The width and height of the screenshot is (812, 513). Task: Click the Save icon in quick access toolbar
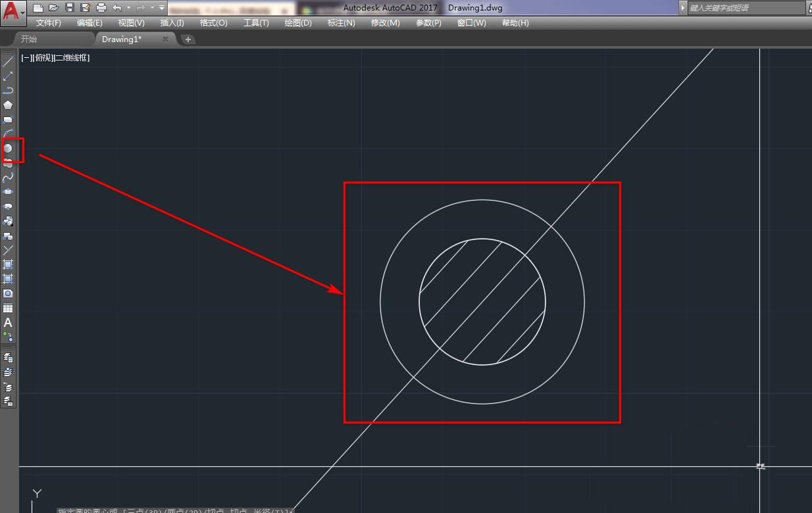(70, 8)
